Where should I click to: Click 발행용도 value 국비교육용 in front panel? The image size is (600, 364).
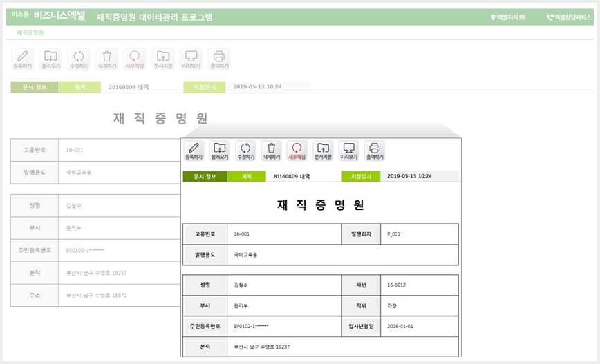245,255
